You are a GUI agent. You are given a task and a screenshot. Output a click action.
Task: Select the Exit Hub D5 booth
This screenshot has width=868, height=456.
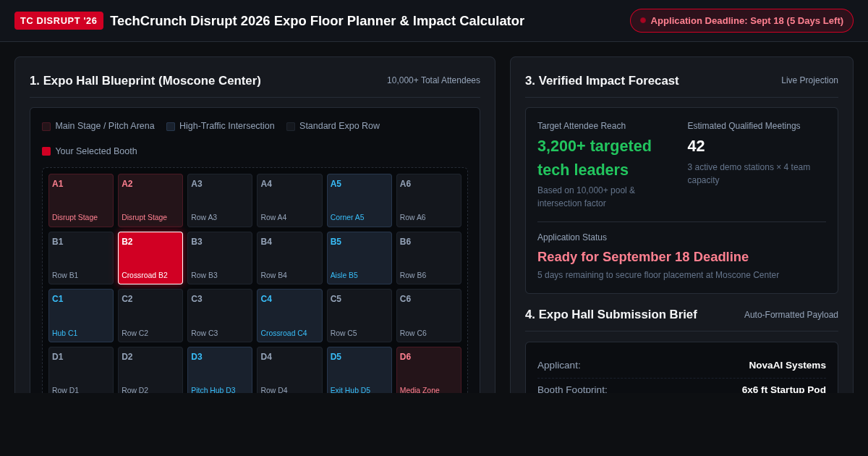(359, 370)
